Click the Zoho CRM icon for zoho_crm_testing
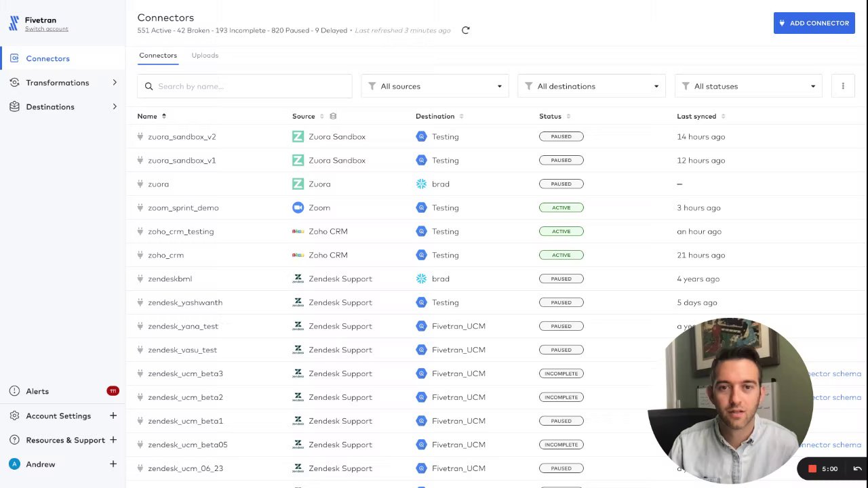This screenshot has width=868, height=488. [298, 231]
